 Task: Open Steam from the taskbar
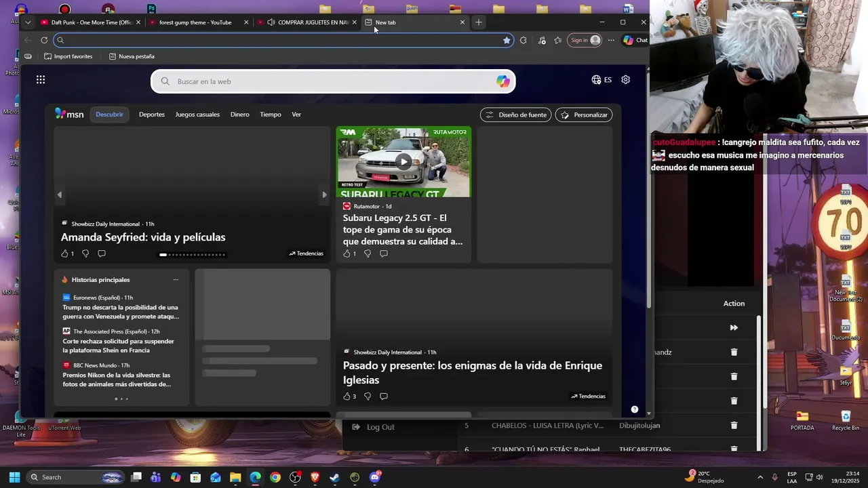pyautogui.click(x=335, y=477)
